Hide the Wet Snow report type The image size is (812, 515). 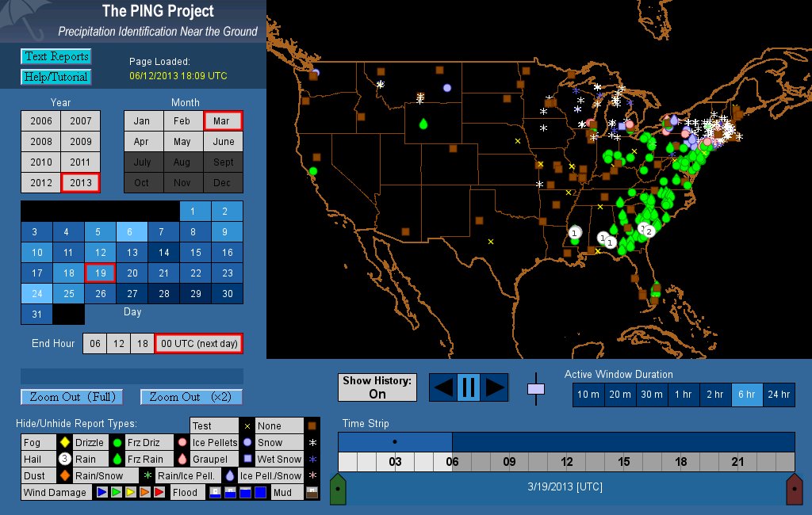point(278,459)
